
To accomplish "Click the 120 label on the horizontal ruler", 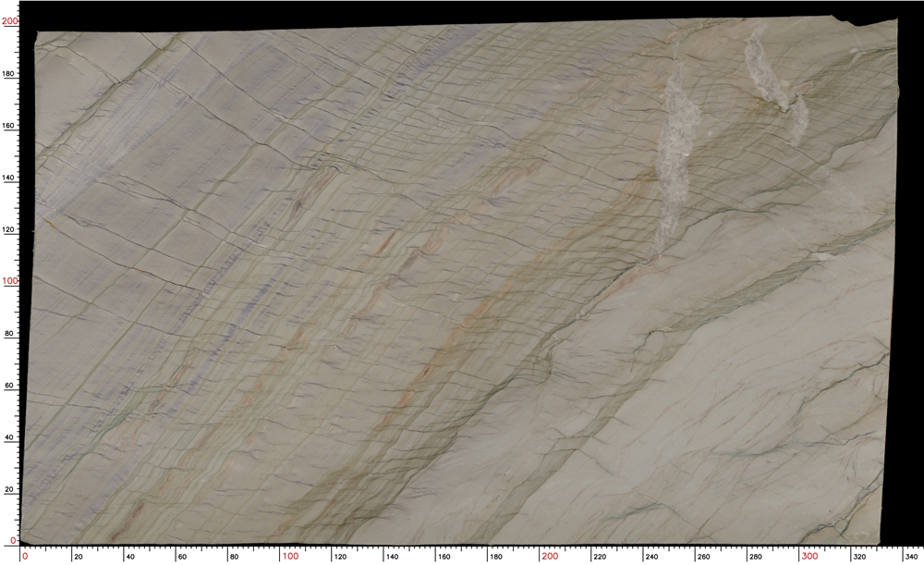I will pyautogui.click(x=340, y=557).
